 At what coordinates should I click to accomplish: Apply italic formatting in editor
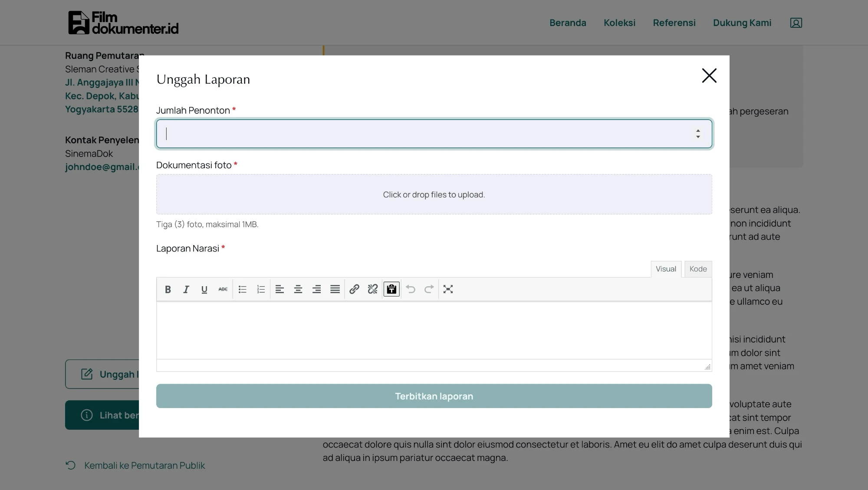[x=186, y=289]
